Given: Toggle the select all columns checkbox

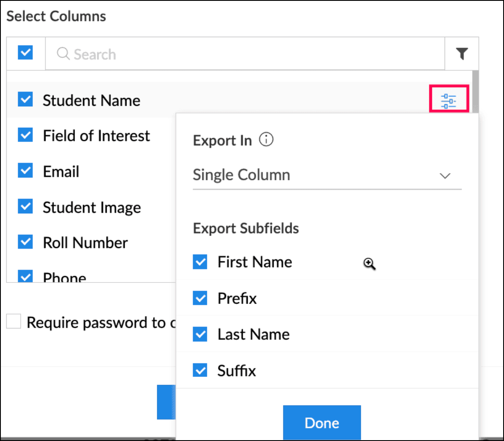Looking at the screenshot, I should [x=25, y=53].
